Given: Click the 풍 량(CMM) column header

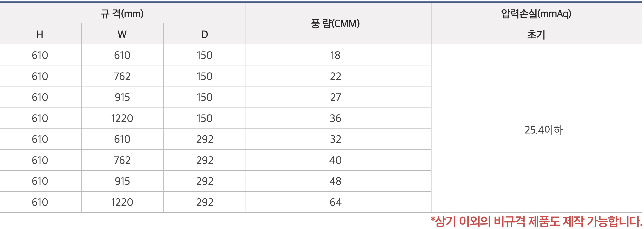Looking at the screenshot, I should 335,24.
